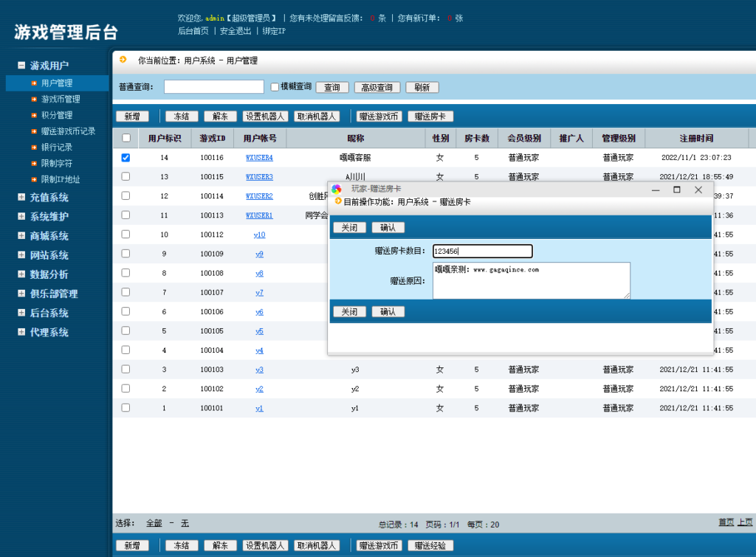Uncheck the checkbox for user 100116
This screenshot has width=756, height=557.
click(126, 157)
